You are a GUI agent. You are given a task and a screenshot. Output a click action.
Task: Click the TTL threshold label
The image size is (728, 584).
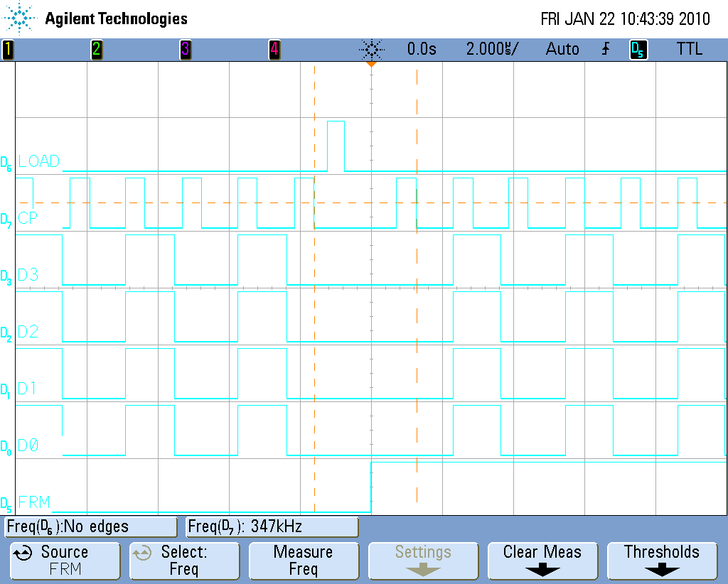click(690, 49)
